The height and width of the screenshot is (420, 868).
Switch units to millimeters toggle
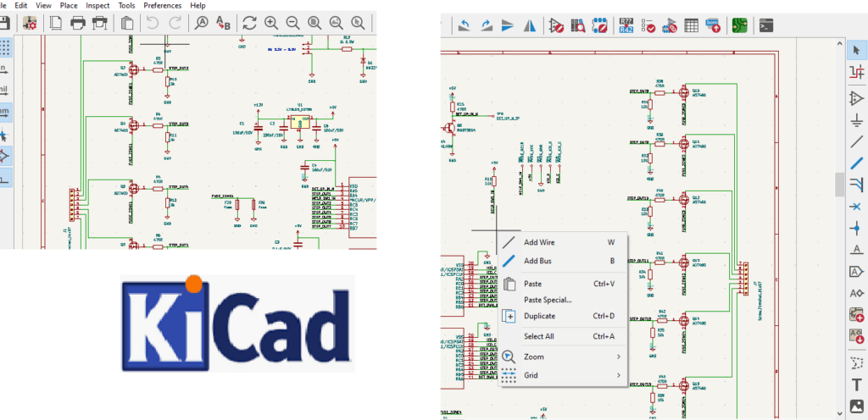pyautogui.click(x=4, y=113)
